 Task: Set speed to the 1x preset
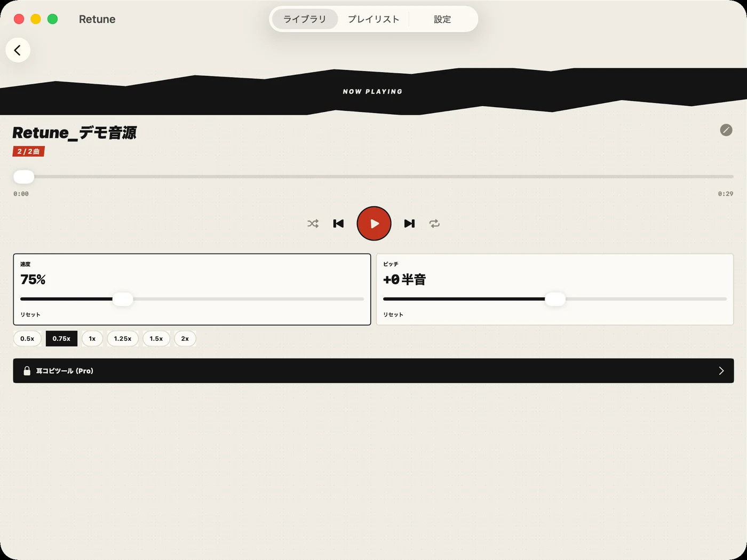tap(92, 339)
